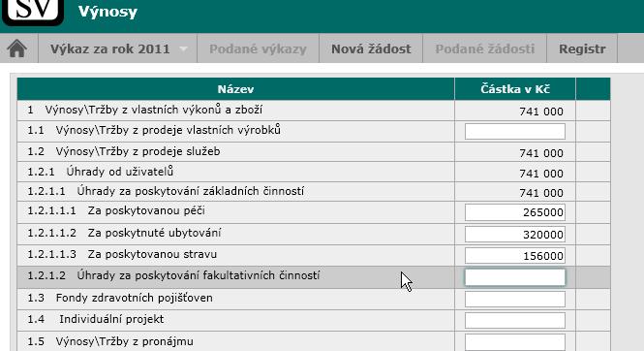The image size is (644, 351).
Task: Click the Částka v Kč column header
Action: (515, 89)
